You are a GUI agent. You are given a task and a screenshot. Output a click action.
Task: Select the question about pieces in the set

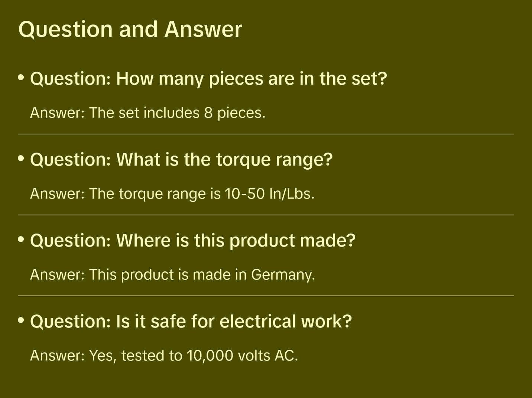(x=208, y=79)
